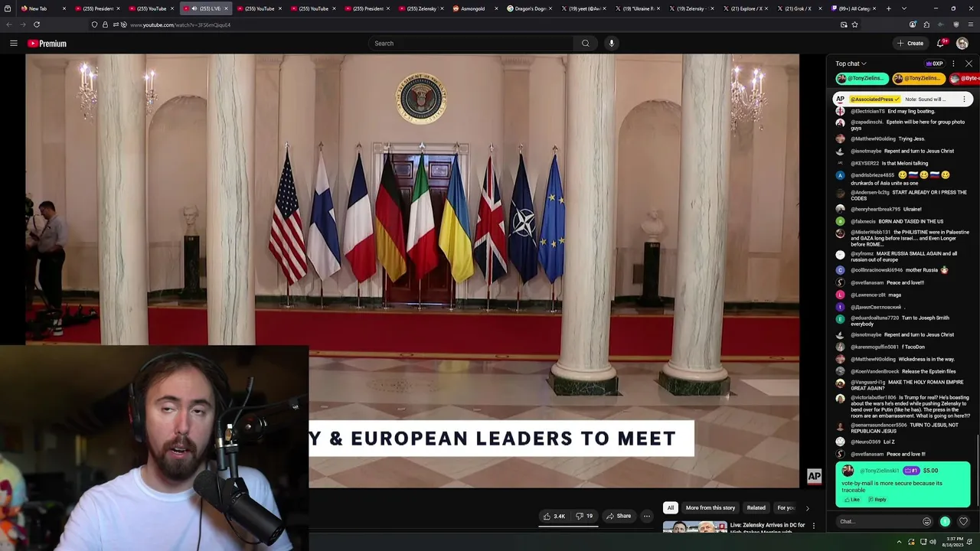Show hidden system tray icons chevron
The image size is (980, 551).
click(900, 542)
